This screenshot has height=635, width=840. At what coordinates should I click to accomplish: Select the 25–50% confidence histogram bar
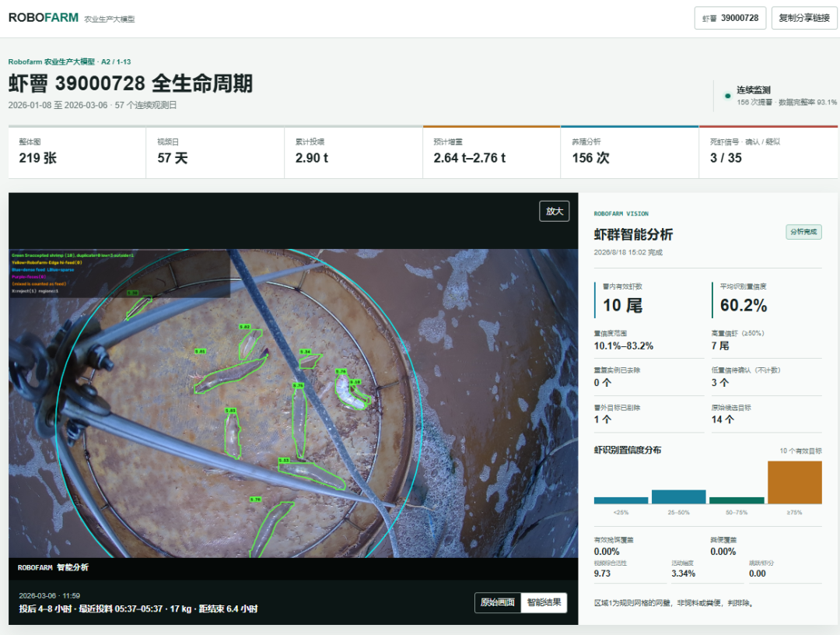pyautogui.click(x=679, y=496)
